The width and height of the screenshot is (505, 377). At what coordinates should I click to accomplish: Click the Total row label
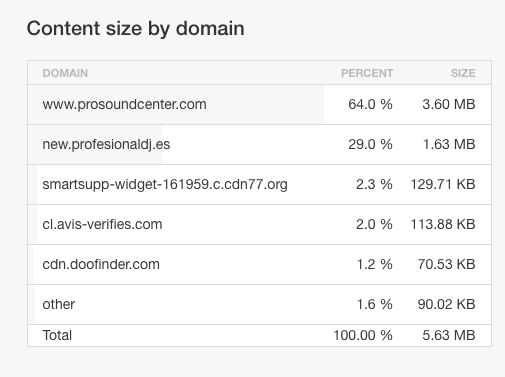57,335
